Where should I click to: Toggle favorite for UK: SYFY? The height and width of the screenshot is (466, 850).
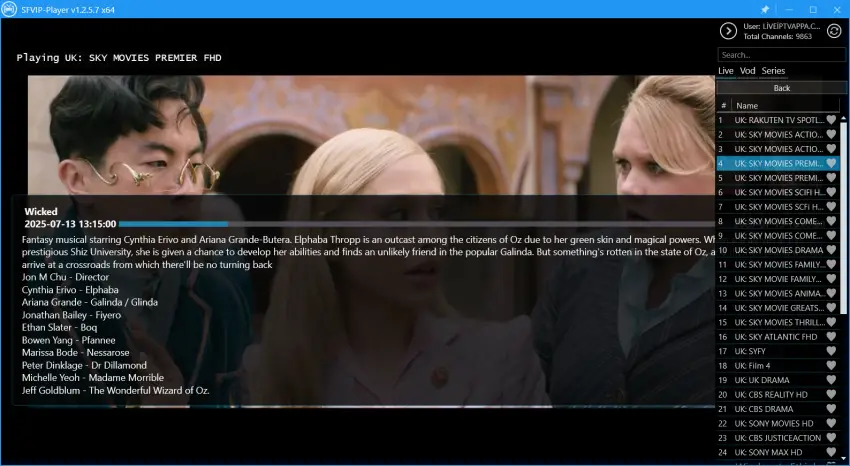[831, 351]
